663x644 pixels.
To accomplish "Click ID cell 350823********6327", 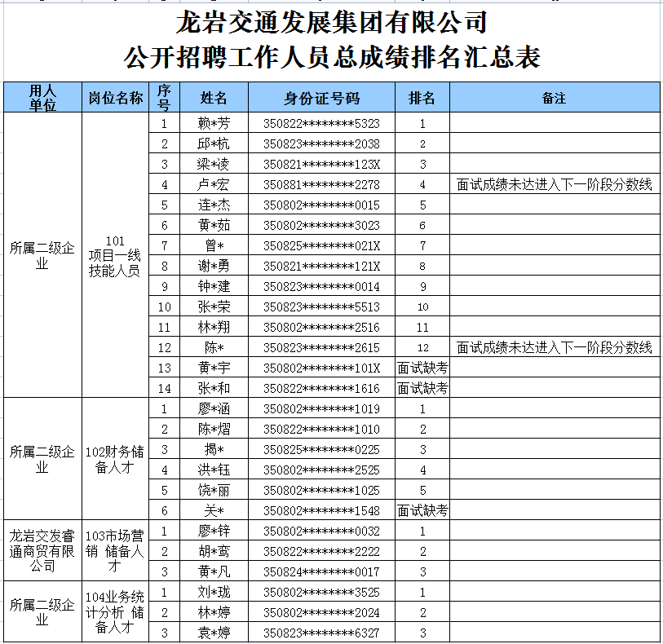I will click(321, 632).
